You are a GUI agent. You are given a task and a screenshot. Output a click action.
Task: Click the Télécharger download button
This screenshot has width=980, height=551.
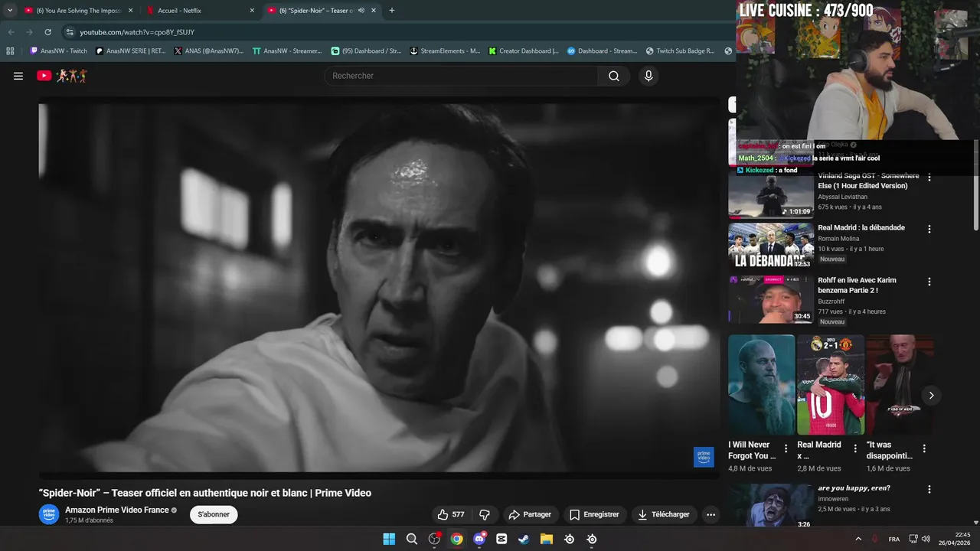[664, 514]
